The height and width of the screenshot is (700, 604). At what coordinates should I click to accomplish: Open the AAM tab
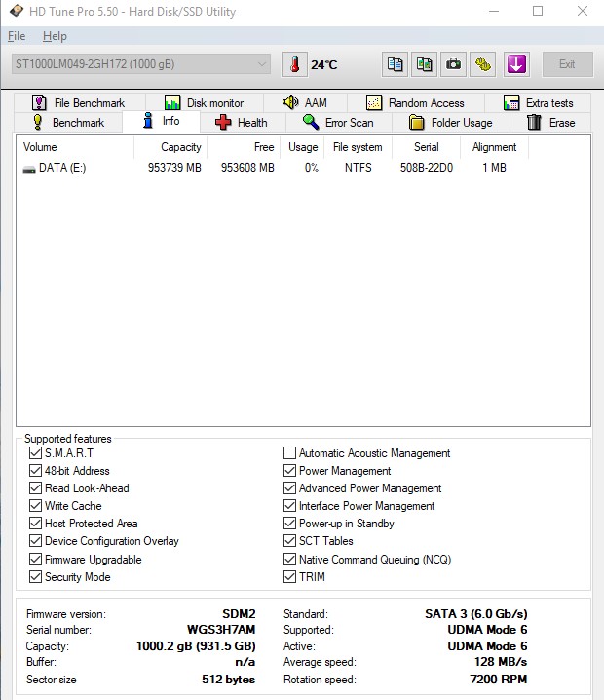click(x=306, y=103)
